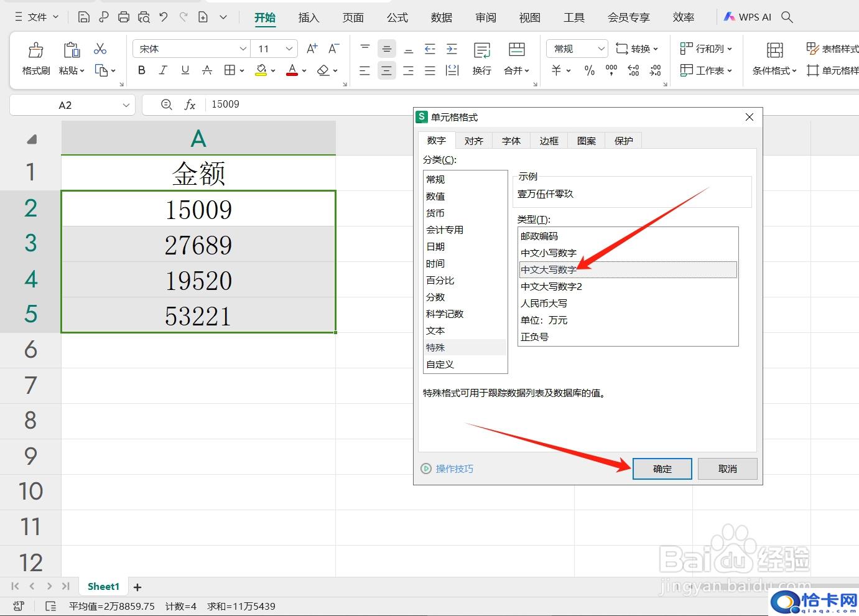The width and height of the screenshot is (859, 616).
Task: Apply Borders grid icon
Action: click(230, 70)
